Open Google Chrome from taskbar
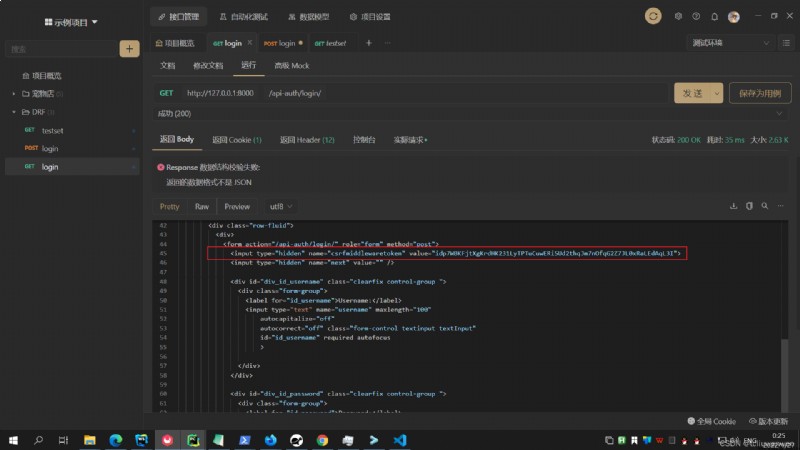Screen dimensions: 800x450 coord(322,440)
